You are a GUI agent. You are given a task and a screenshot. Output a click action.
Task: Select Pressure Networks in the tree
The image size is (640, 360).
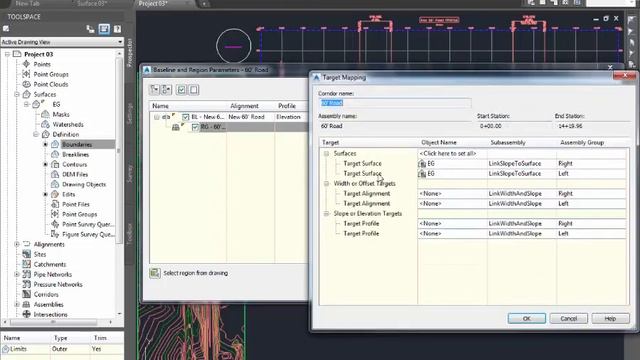click(58, 284)
